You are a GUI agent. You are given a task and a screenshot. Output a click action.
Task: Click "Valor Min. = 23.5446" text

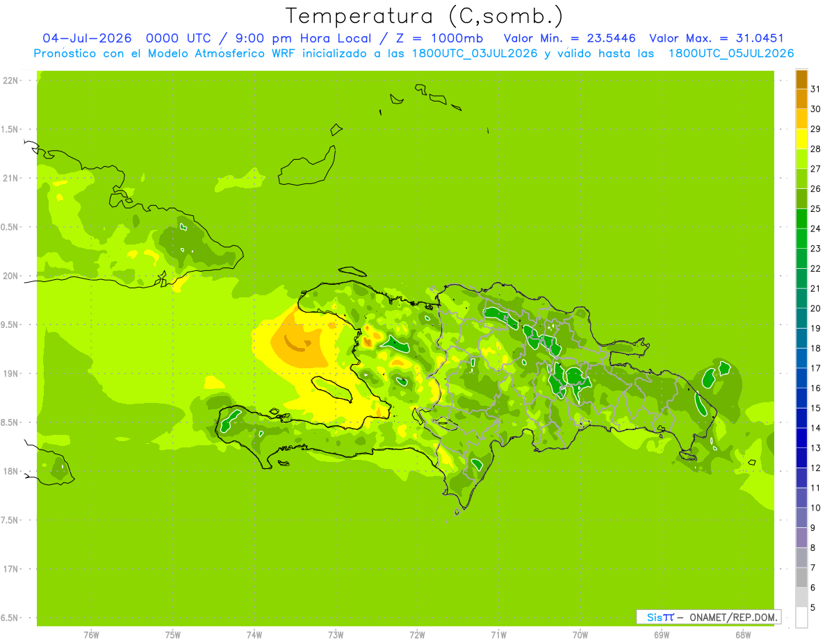570,38
